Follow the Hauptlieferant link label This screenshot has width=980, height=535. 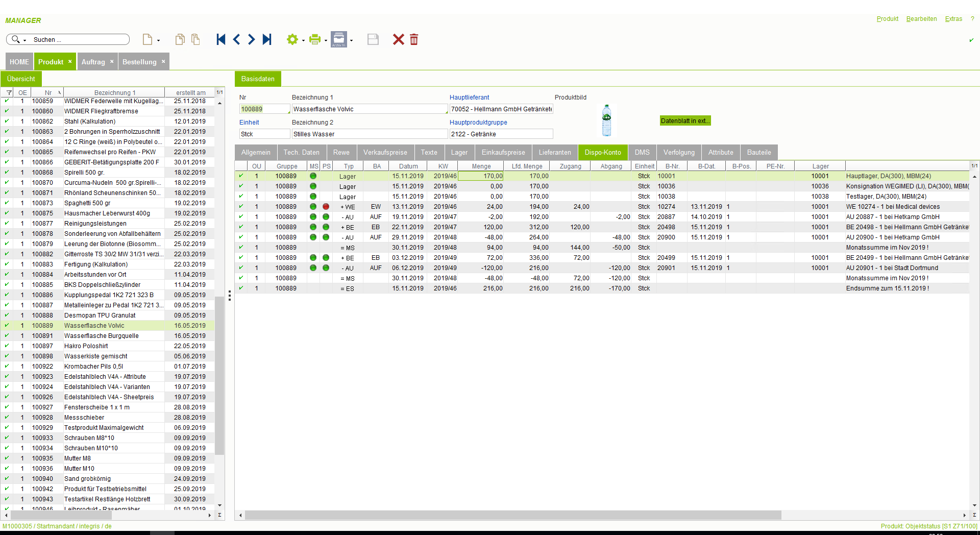coord(469,97)
